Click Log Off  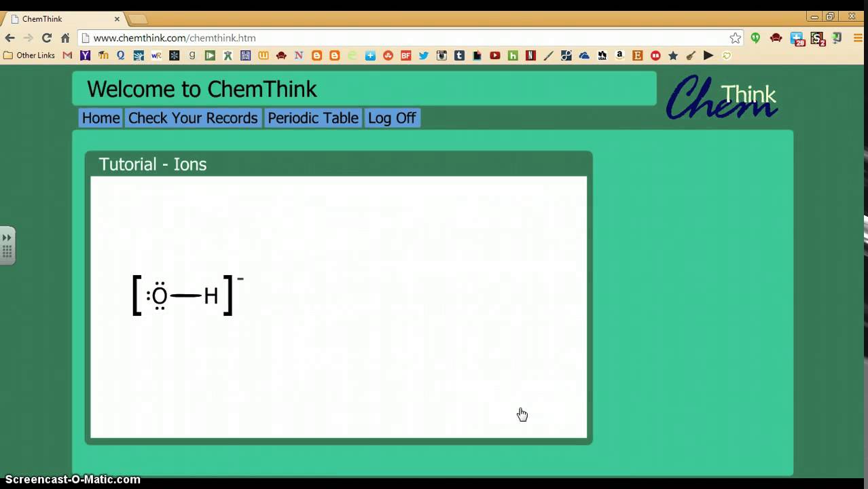pos(392,118)
